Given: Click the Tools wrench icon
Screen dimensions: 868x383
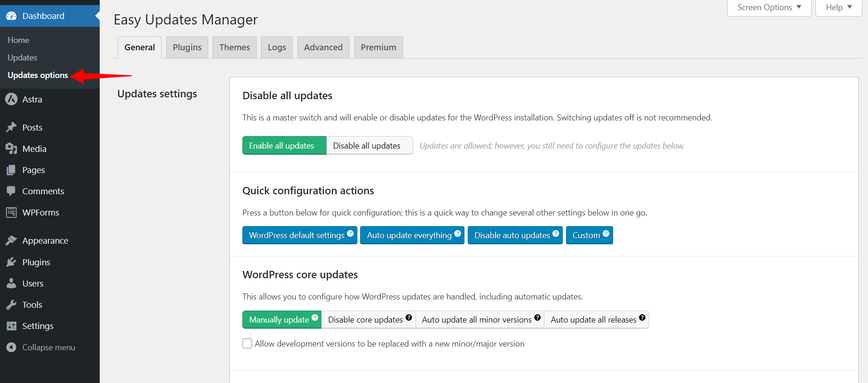Looking at the screenshot, I should [12, 305].
